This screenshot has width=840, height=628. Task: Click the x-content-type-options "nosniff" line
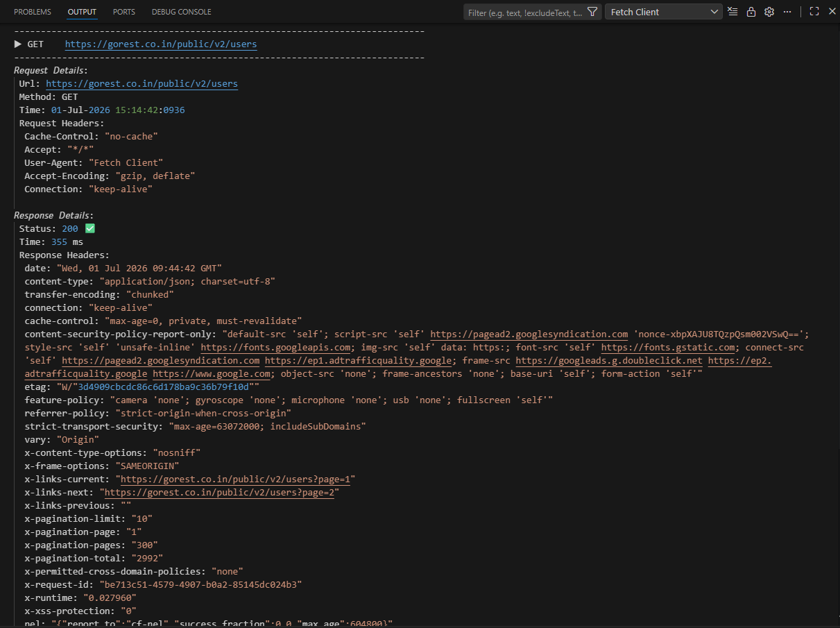[x=112, y=453]
